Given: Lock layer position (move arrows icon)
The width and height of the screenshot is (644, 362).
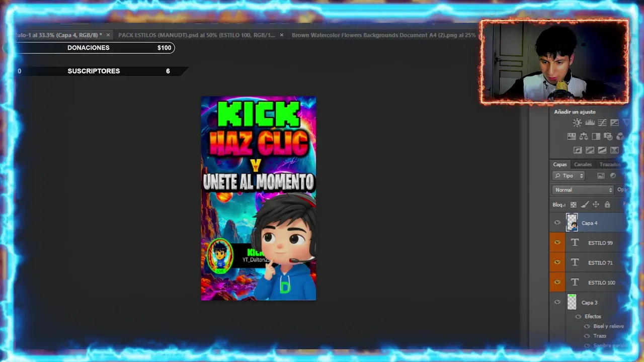Looking at the screenshot, I should click(596, 205).
